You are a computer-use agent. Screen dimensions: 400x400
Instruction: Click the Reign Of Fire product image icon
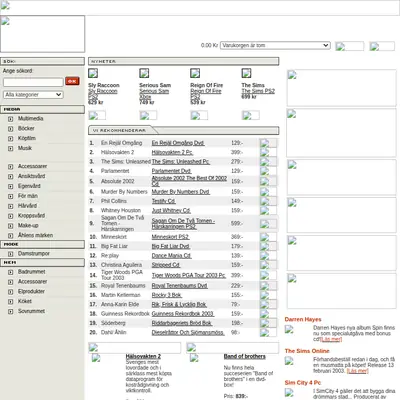point(195,73)
